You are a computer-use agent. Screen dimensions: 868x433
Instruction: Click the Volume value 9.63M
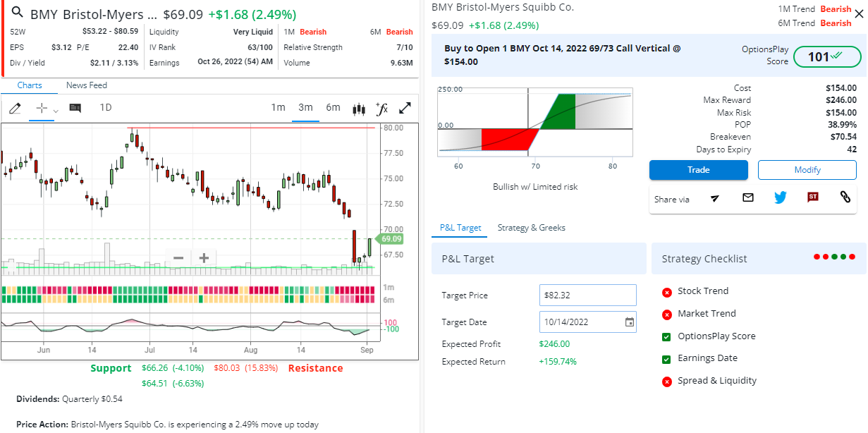coord(401,63)
